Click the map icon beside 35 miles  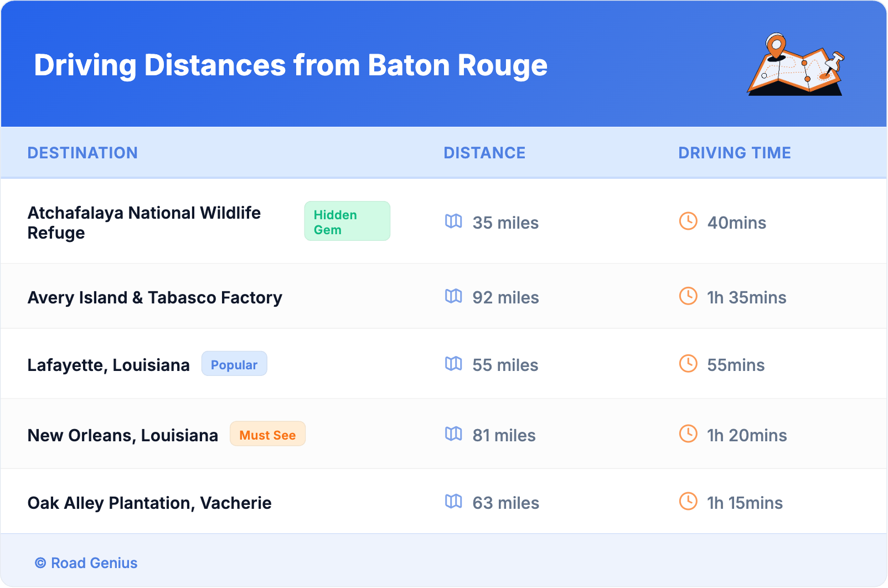click(x=453, y=221)
